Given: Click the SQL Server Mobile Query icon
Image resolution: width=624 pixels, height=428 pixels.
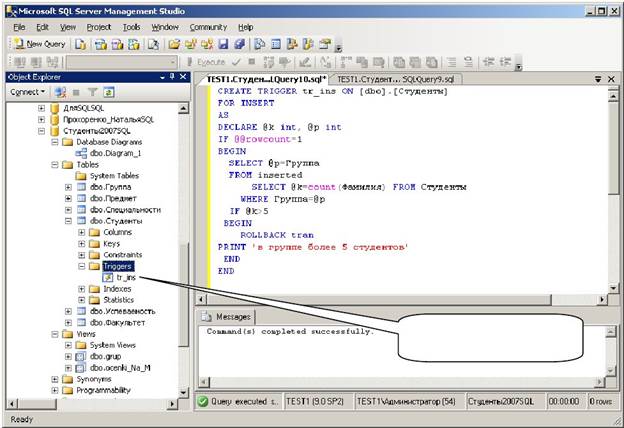Looking at the screenshot, I should (x=153, y=44).
